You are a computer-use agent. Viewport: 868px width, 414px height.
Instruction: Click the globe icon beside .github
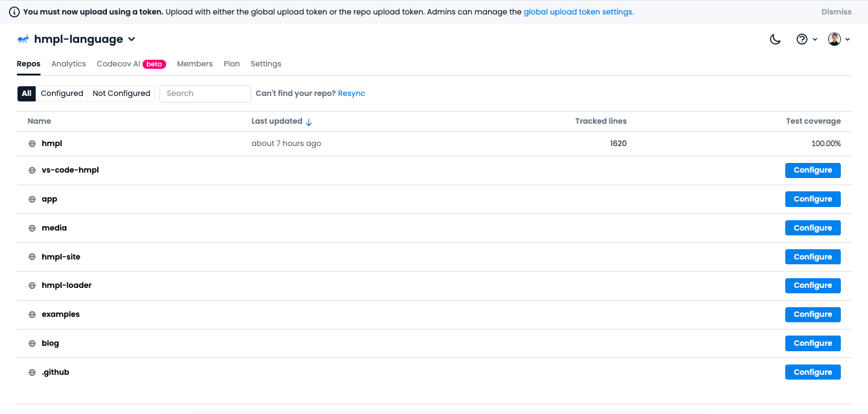pyautogui.click(x=32, y=373)
